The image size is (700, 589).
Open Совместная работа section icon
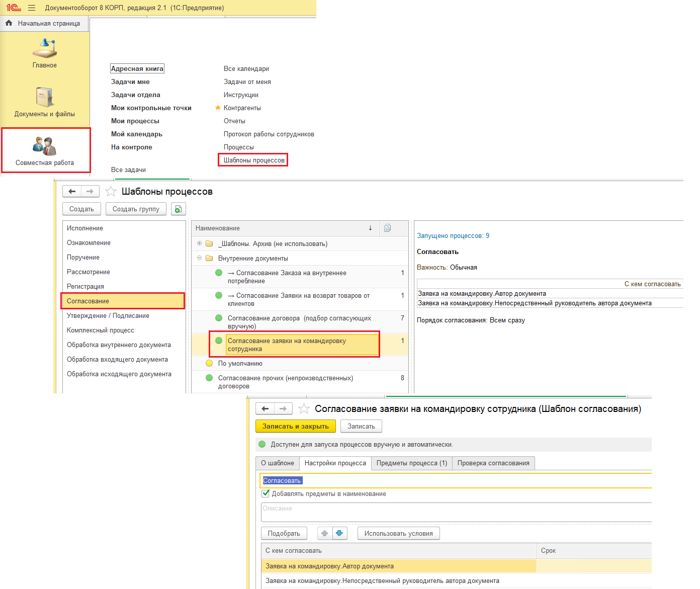coord(45,146)
